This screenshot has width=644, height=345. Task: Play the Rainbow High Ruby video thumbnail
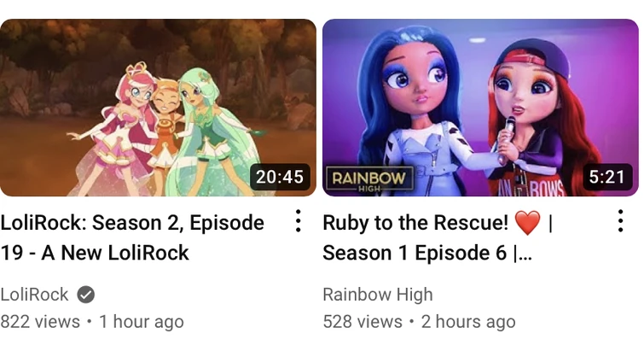pos(480,108)
